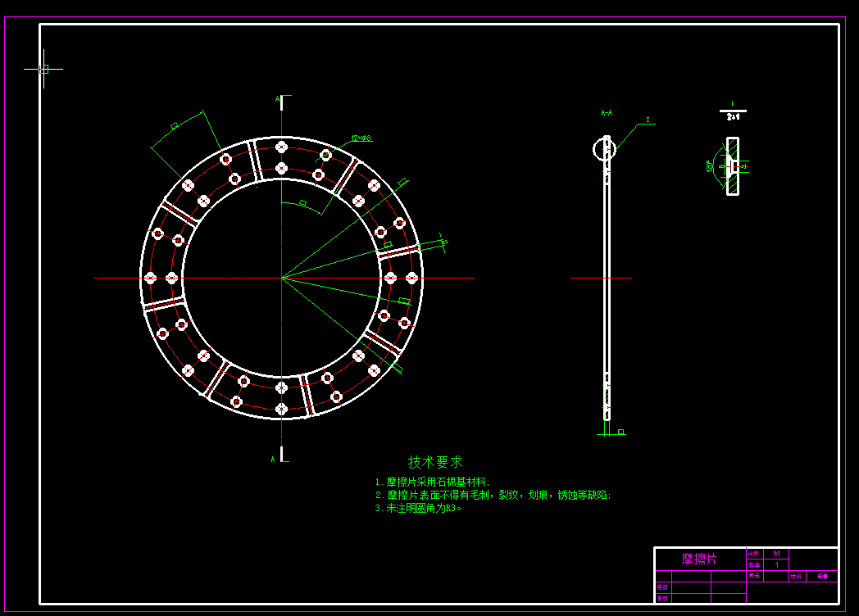Click the 数量 label in title block
The image size is (859, 616).
[754, 564]
